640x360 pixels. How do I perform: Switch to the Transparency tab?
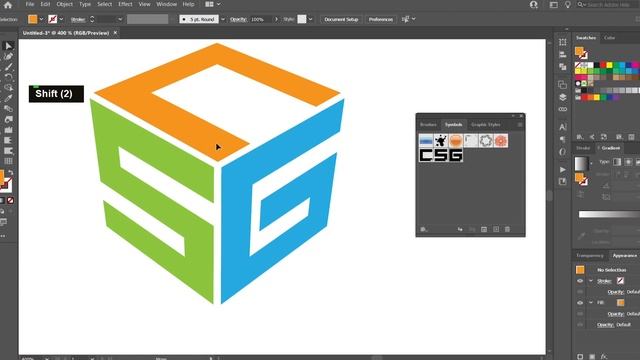tap(590, 256)
